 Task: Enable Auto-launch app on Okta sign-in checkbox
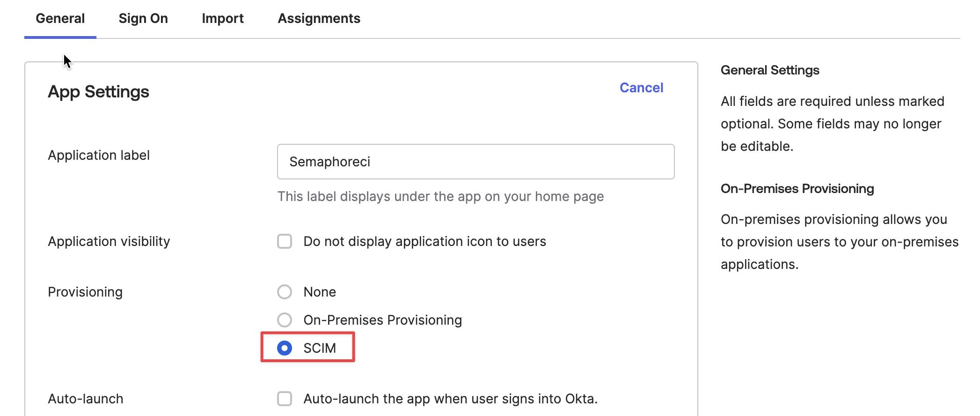pos(285,399)
